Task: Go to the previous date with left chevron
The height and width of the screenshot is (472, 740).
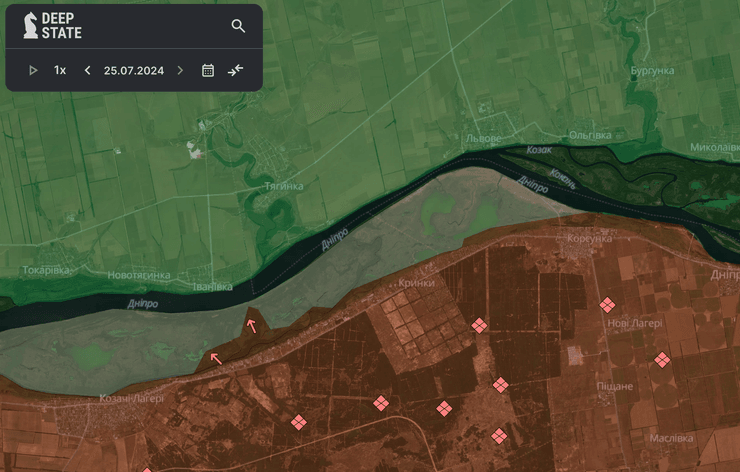Action: coord(87,70)
